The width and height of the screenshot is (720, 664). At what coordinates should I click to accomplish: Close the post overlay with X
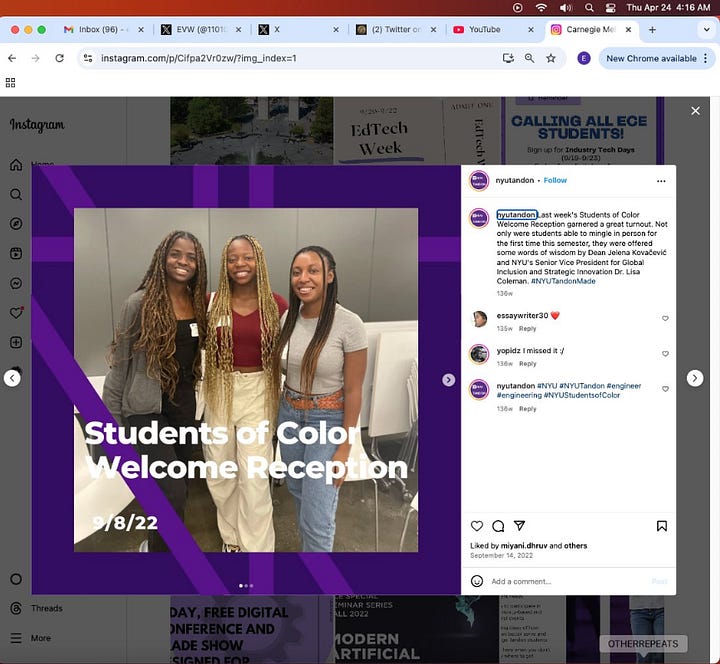695,111
